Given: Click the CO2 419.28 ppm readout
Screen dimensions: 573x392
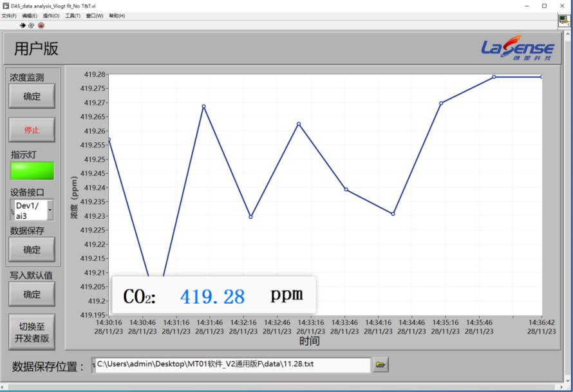Looking at the screenshot, I should click(213, 295).
